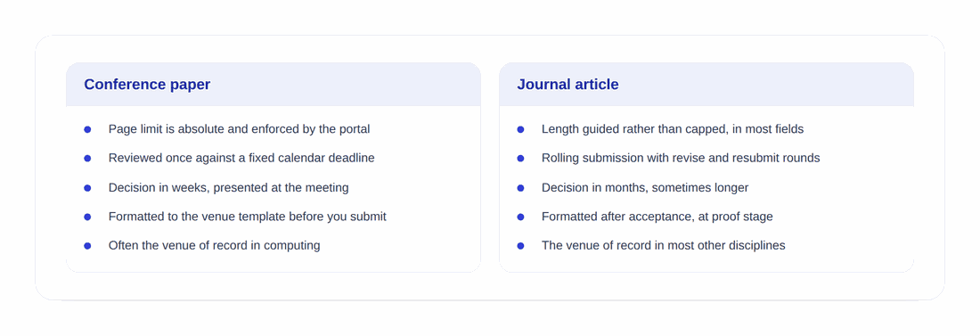Click bullet dot beside 'Decision in months'
Screen dimensions: 980x336
520,188
